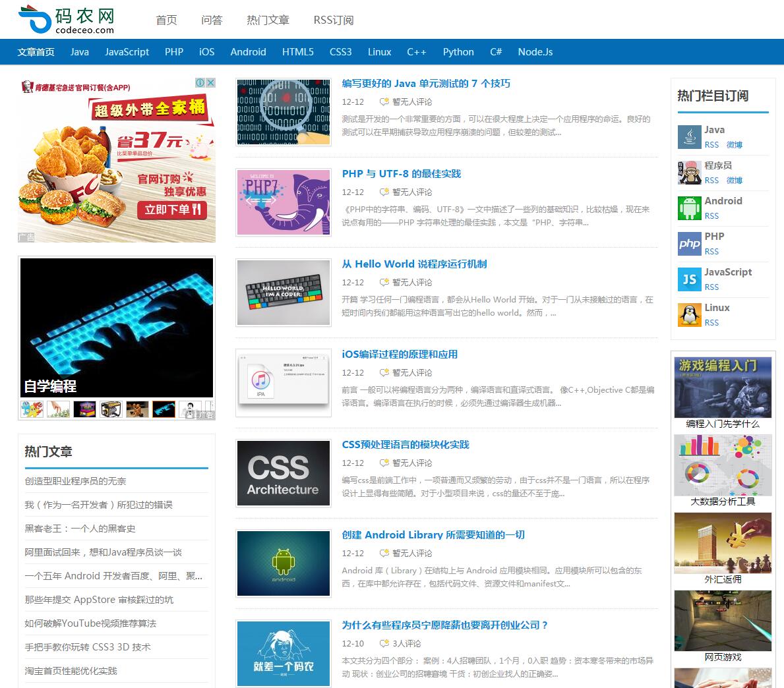Viewport: 784px width, 688px height.
Task: Select Android in the blue category bar
Action: click(248, 52)
